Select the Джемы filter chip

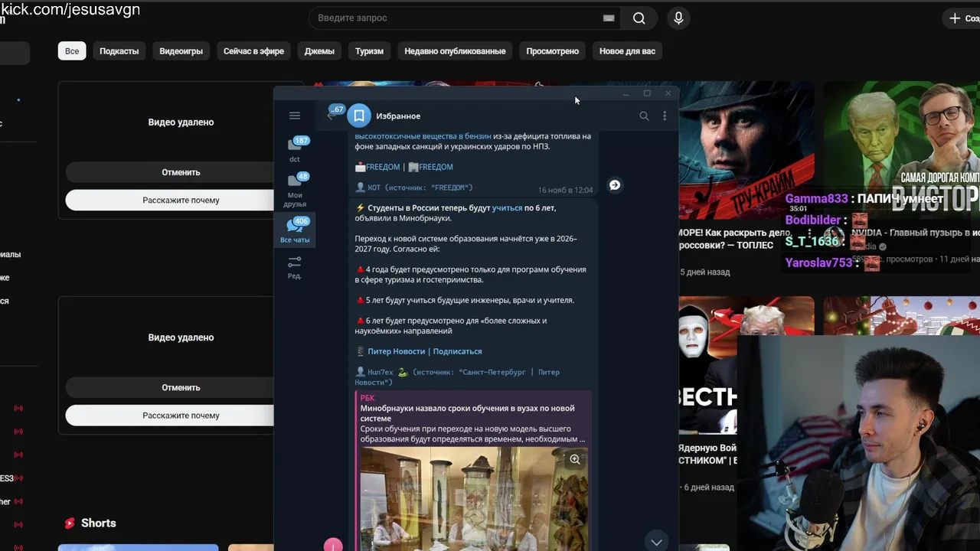click(x=319, y=51)
